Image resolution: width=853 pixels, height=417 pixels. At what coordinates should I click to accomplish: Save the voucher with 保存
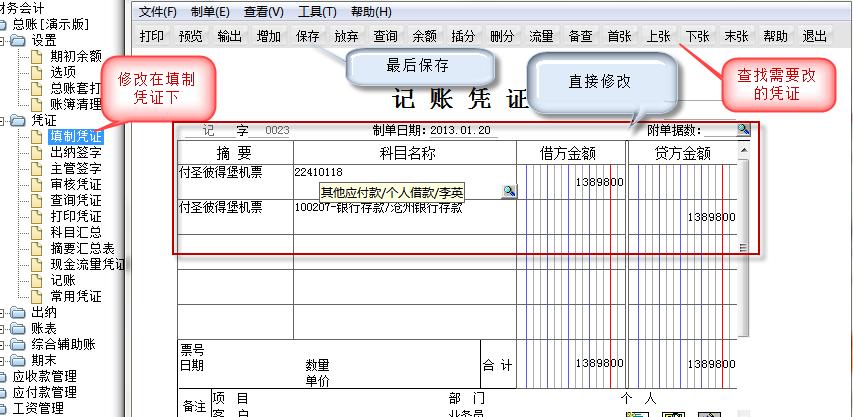(x=307, y=36)
